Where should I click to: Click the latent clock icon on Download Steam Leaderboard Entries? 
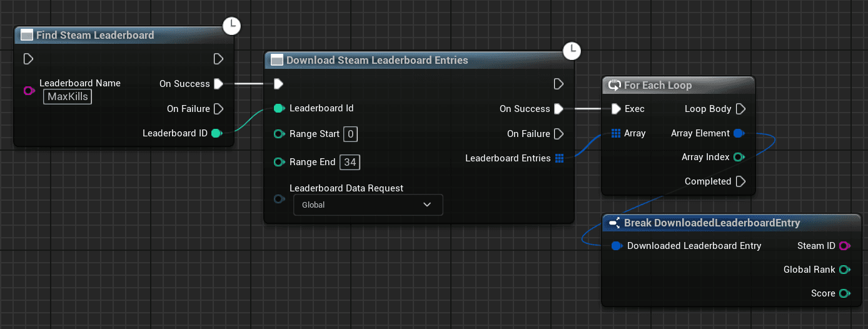[572, 51]
